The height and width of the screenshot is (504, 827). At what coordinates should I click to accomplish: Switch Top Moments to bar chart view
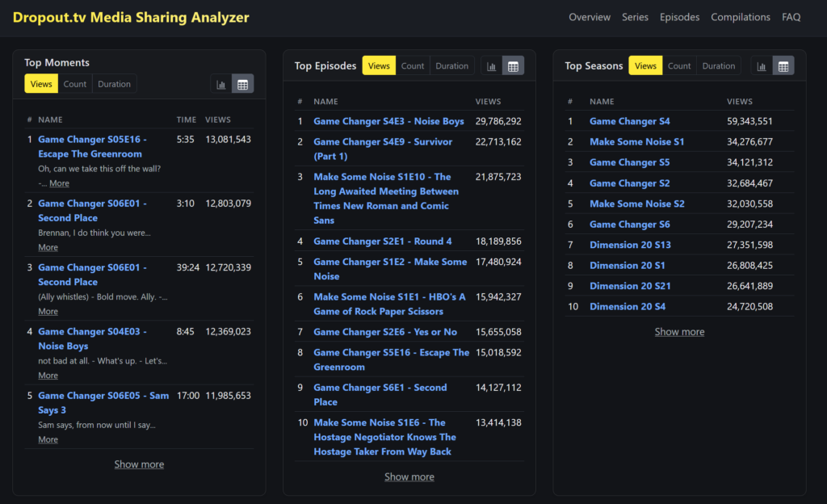[221, 84]
